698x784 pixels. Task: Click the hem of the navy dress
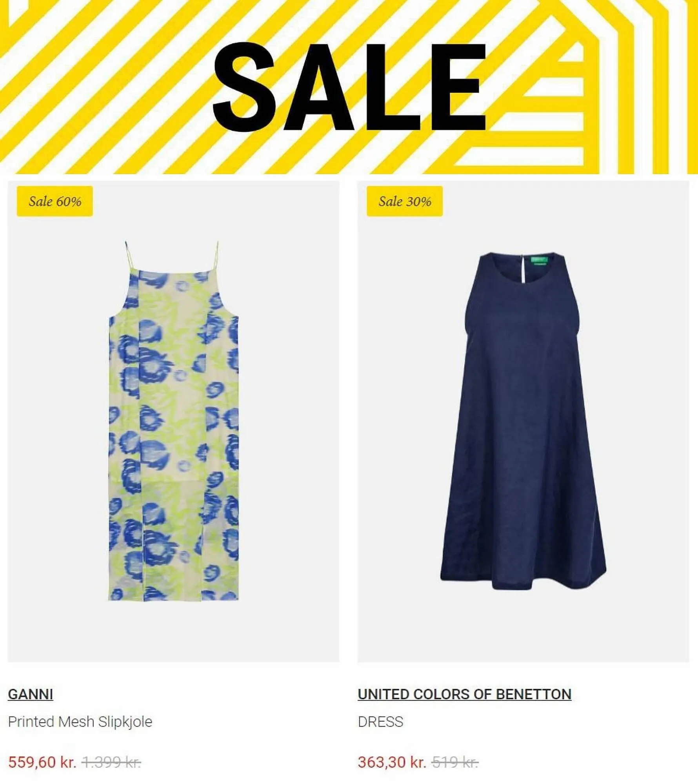(x=523, y=580)
